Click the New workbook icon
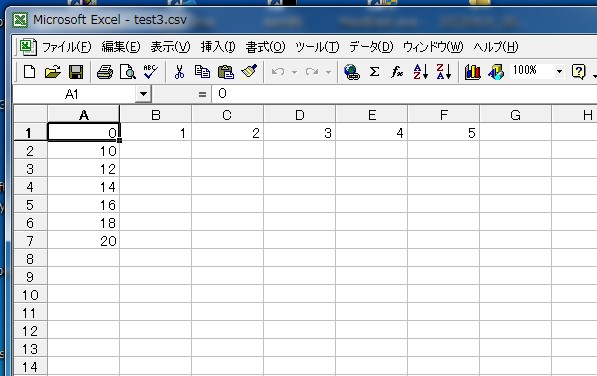Image resolution: width=597 pixels, height=376 pixels. point(29,72)
